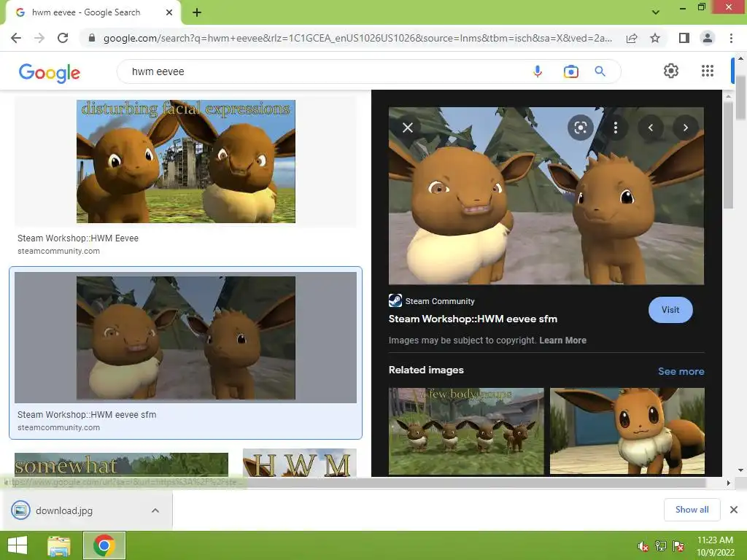Click the muted volume tray icon
The width and height of the screenshot is (747, 560).
point(643,546)
